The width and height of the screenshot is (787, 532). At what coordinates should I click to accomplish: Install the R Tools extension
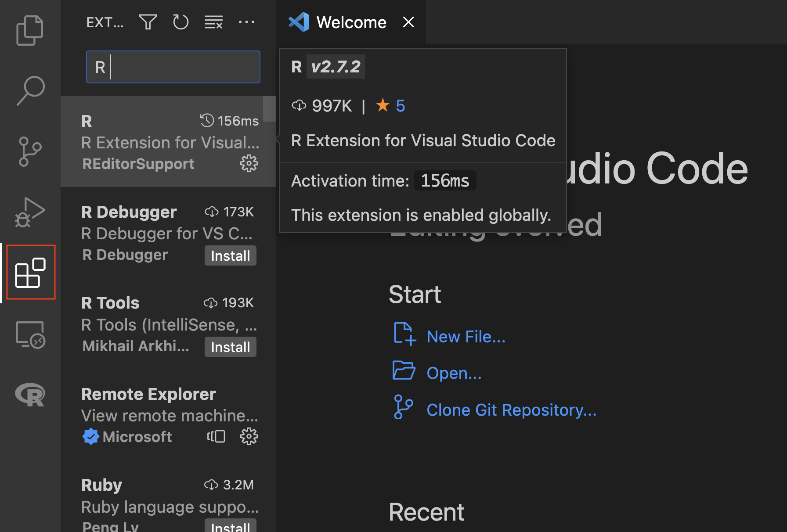230,347
